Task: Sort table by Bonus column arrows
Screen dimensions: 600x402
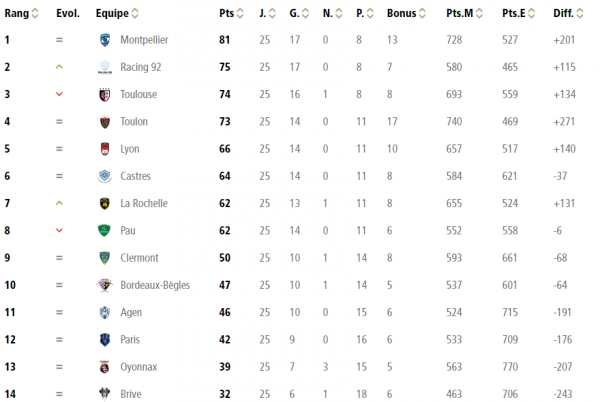Action: pos(422,13)
